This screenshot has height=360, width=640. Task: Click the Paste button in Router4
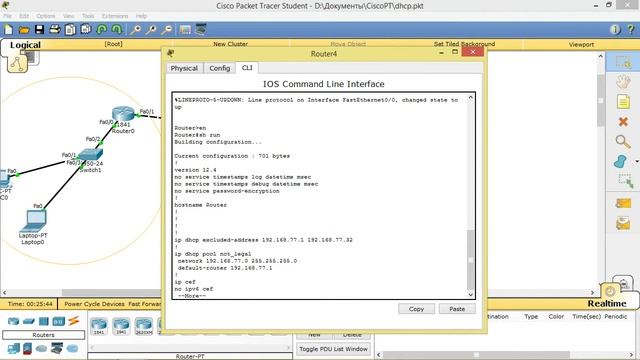pos(457,309)
